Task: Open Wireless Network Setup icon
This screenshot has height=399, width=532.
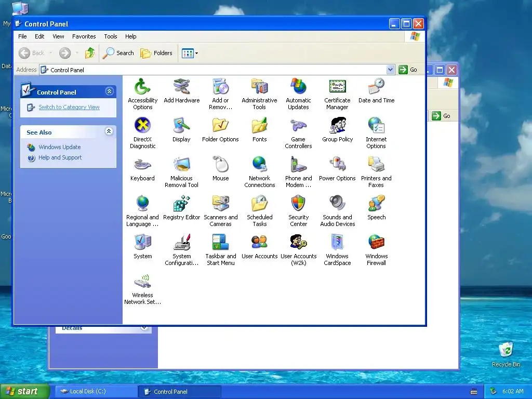Action: coord(142,282)
